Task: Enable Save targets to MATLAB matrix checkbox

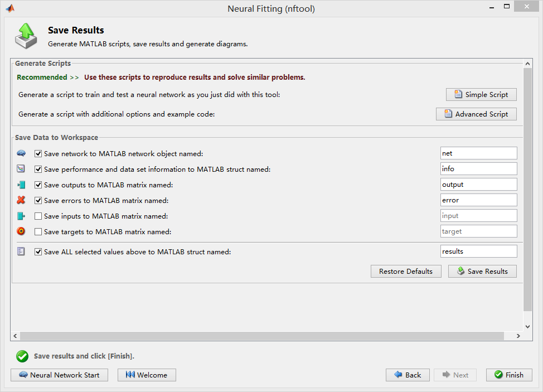Action: click(x=38, y=231)
